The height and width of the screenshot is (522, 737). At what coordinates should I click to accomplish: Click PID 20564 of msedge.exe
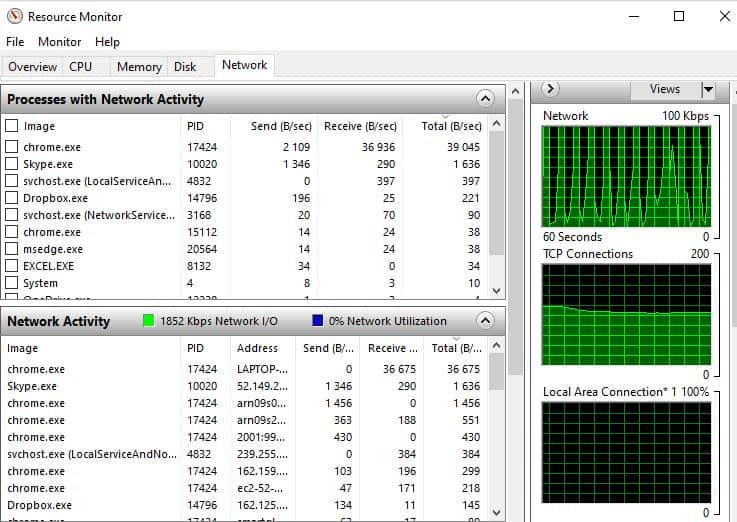tap(202, 249)
